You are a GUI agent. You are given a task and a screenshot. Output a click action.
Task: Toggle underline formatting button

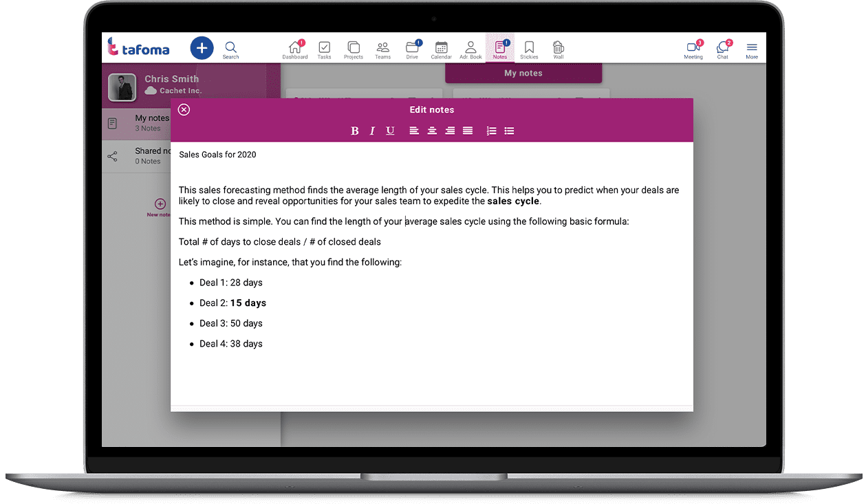tap(390, 131)
